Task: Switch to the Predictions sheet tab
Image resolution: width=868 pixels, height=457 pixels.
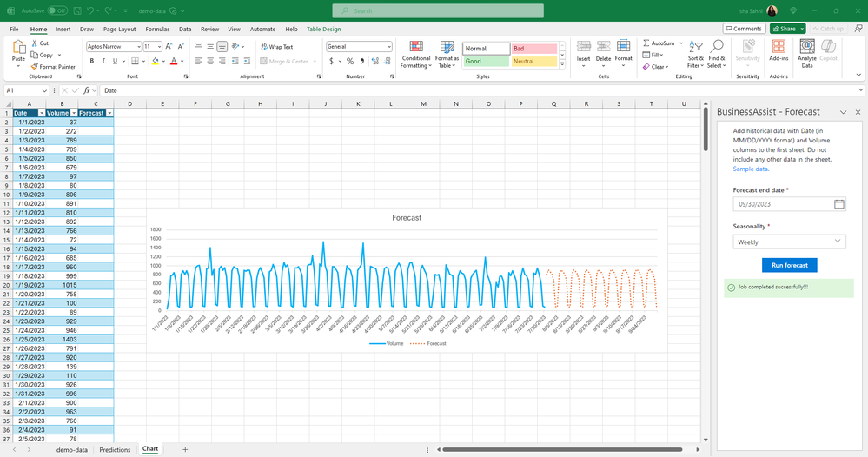Action: pos(115,450)
